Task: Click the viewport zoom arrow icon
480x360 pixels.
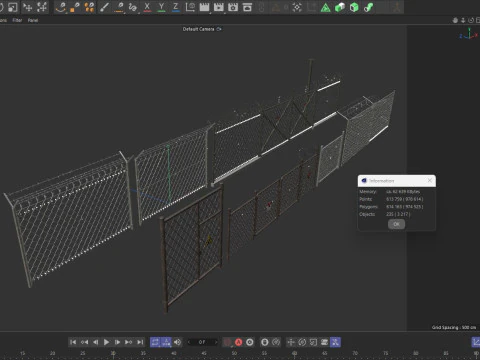Action: pyautogui.click(x=463, y=20)
